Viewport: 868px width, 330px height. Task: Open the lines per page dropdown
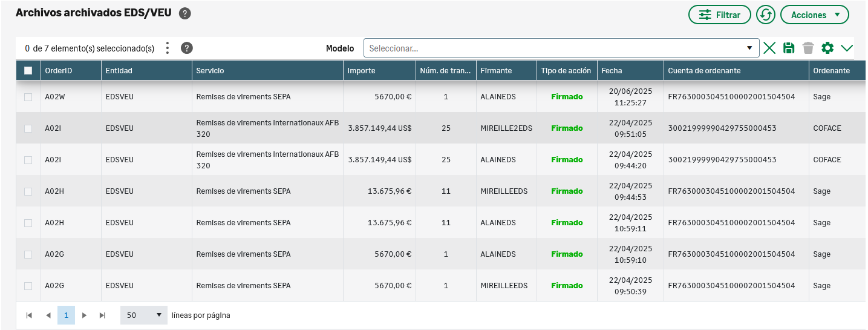point(144,315)
